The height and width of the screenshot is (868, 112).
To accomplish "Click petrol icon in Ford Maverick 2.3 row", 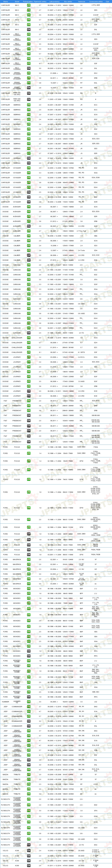I will [x=29, y=569].
